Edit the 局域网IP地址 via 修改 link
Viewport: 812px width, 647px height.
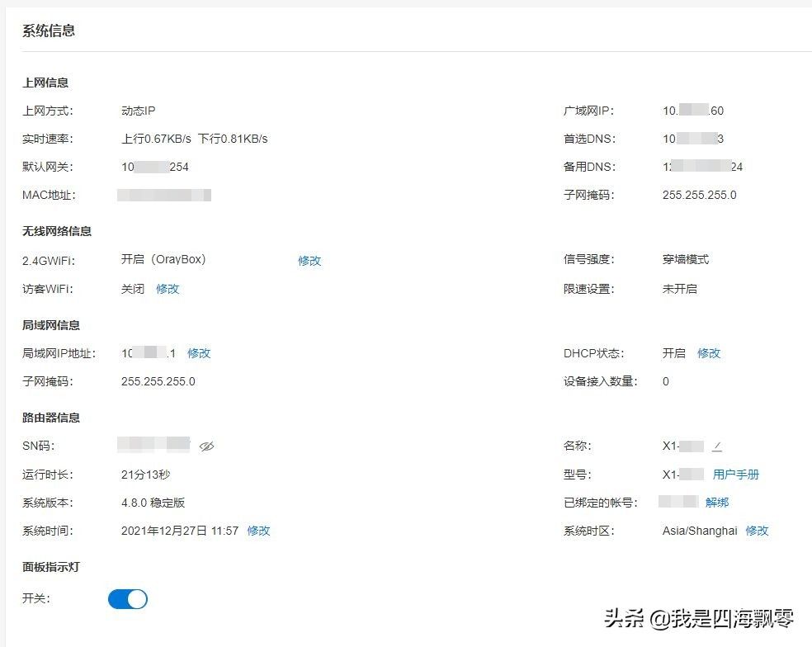pyautogui.click(x=199, y=353)
